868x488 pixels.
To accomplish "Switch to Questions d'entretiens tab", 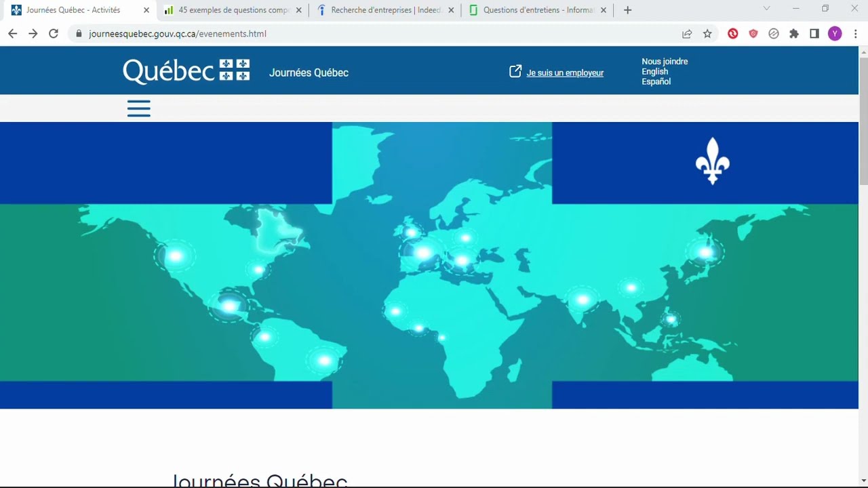I will 539,10.
